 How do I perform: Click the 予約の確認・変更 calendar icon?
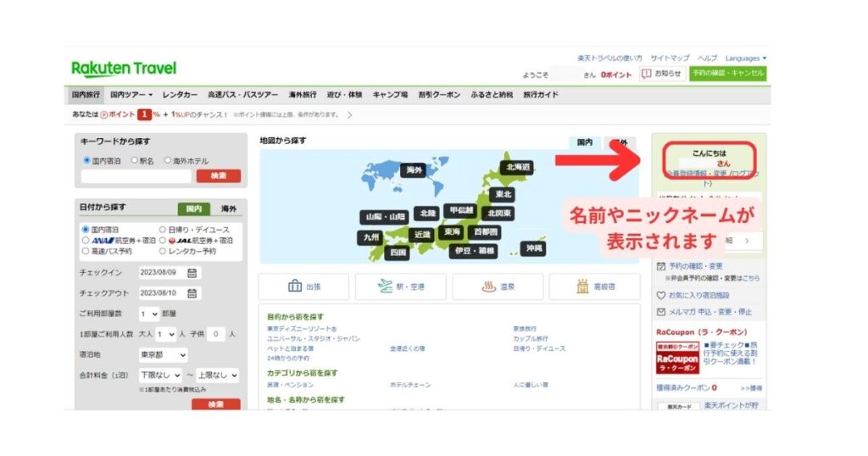click(x=661, y=266)
